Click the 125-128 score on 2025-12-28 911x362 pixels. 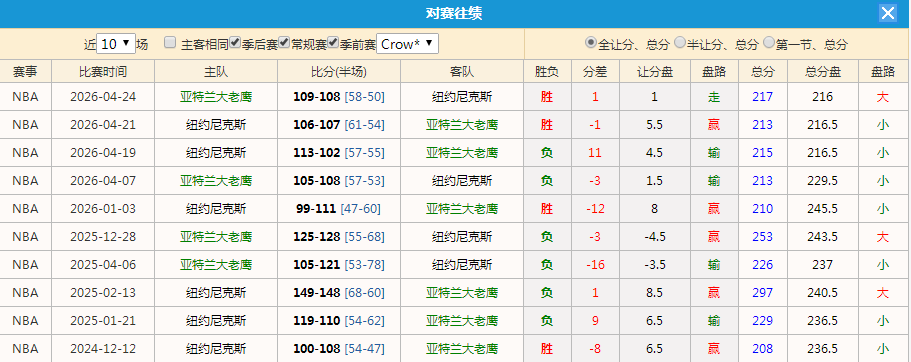[317, 236]
